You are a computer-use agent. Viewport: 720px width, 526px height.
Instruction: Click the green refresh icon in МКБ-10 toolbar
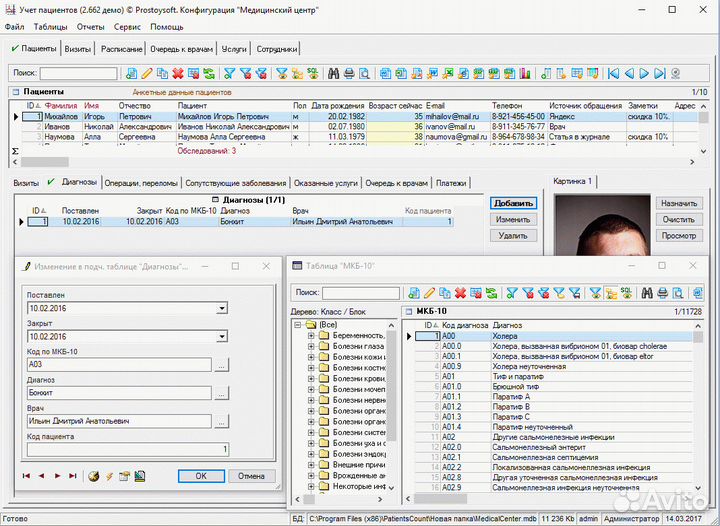point(491,293)
